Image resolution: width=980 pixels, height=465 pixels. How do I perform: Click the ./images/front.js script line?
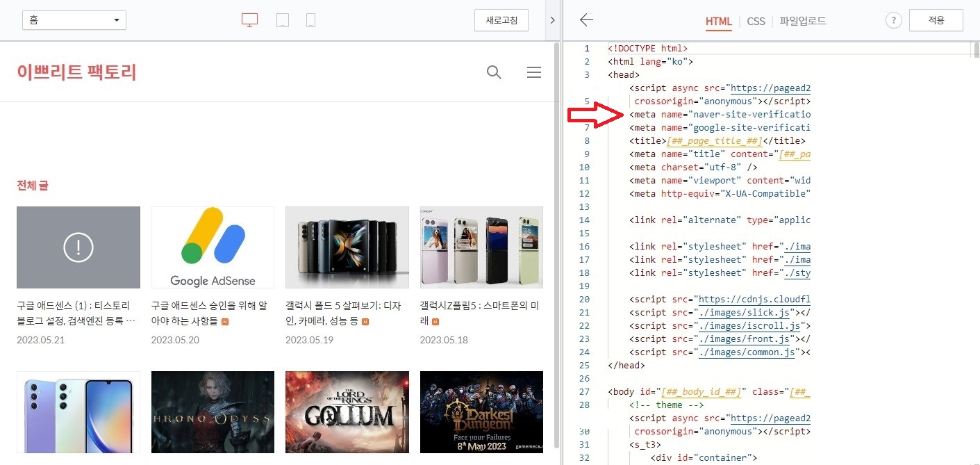click(x=720, y=339)
